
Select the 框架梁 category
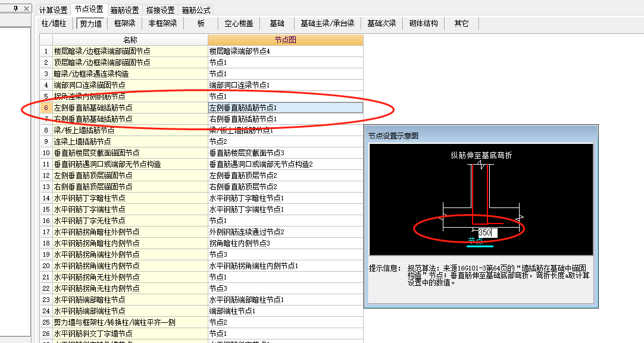point(124,23)
